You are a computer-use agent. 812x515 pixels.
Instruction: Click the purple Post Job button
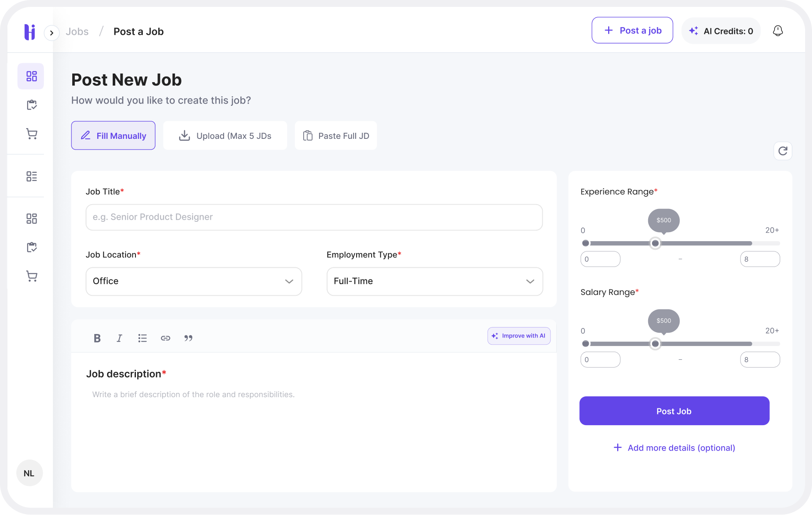coord(674,411)
